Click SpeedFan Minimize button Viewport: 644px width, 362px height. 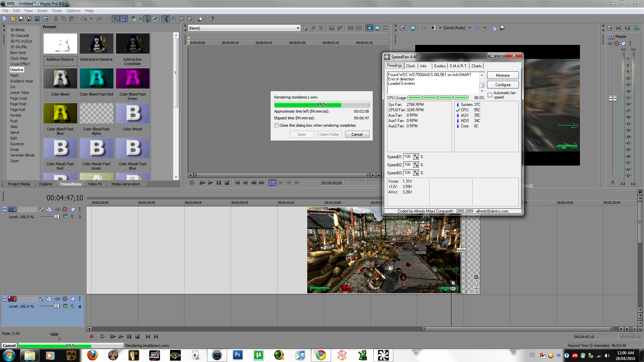(503, 75)
